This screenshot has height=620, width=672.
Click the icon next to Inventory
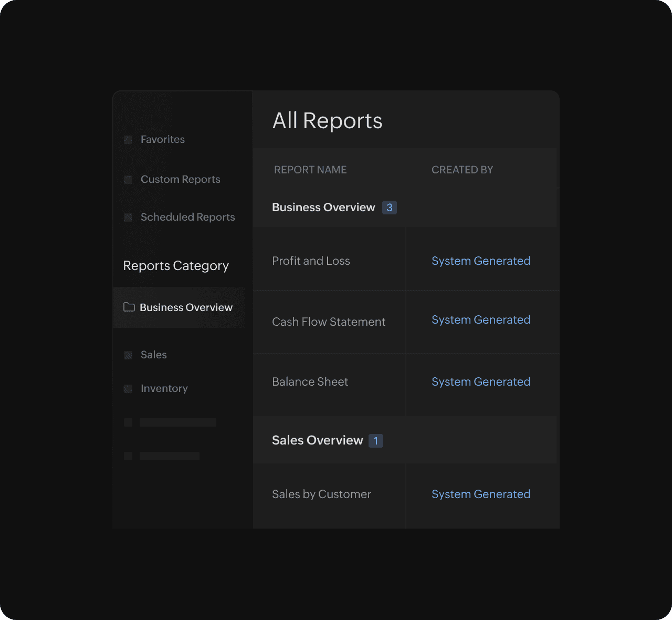[x=128, y=389]
